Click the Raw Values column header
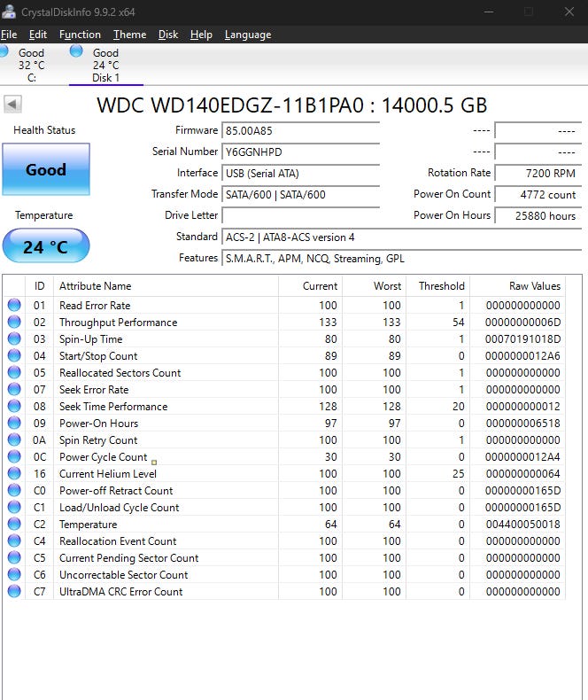The height and width of the screenshot is (700, 588). pos(517,285)
